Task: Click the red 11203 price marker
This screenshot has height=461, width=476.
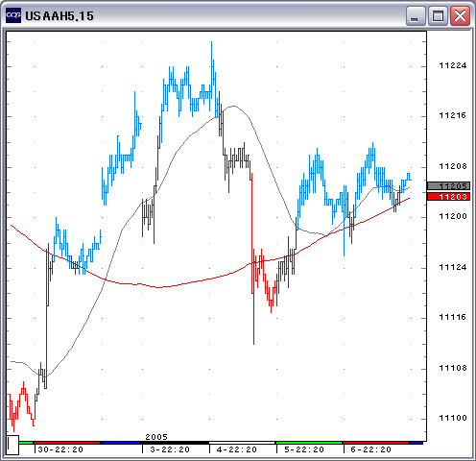Action: [x=448, y=197]
